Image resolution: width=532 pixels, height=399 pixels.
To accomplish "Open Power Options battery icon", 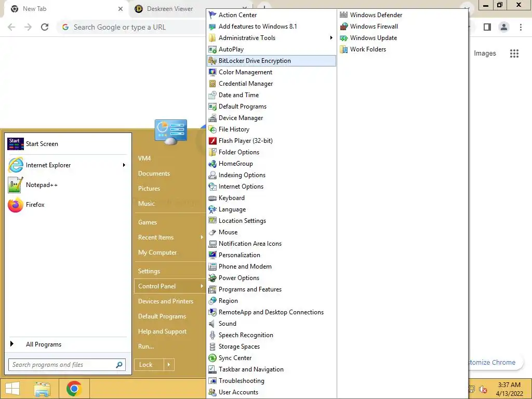I will click(212, 278).
